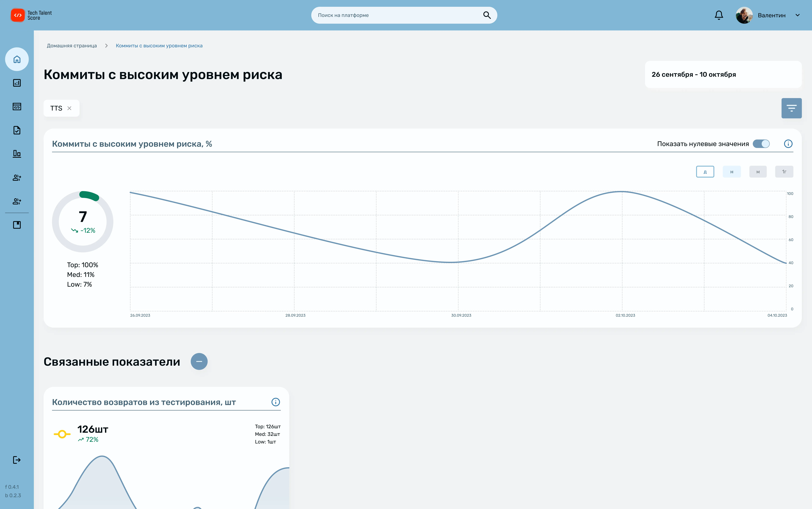
Task: Select the 1г year period tab
Action: point(784,172)
